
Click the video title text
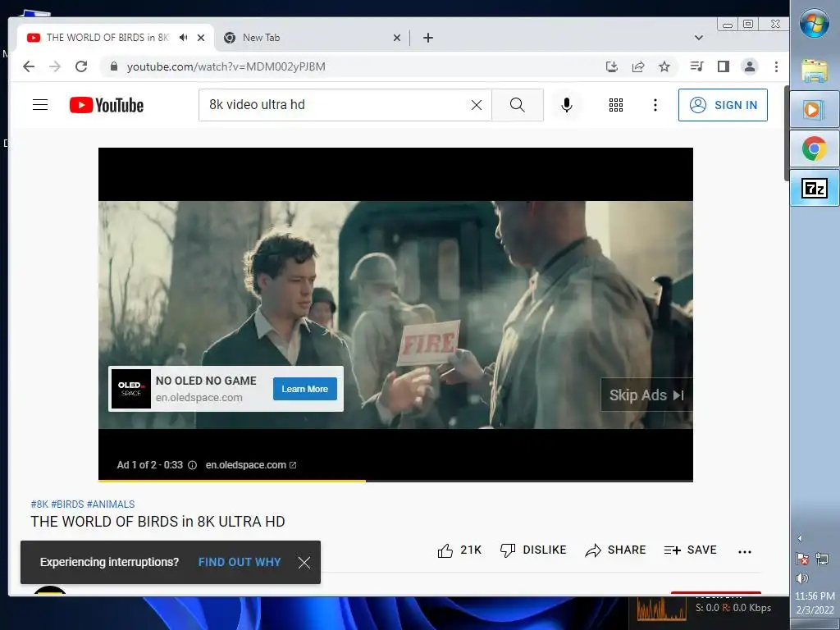(157, 522)
